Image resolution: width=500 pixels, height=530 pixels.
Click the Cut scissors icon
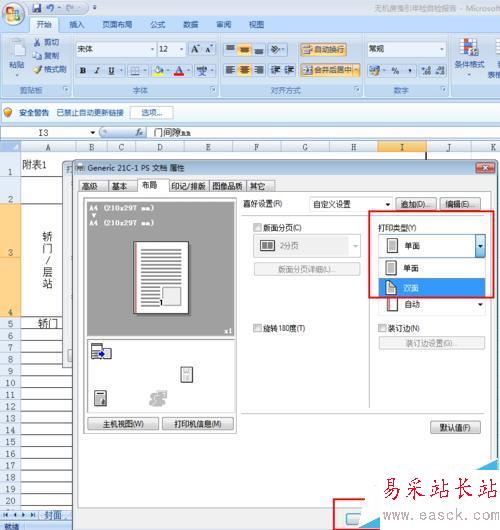tap(37, 42)
